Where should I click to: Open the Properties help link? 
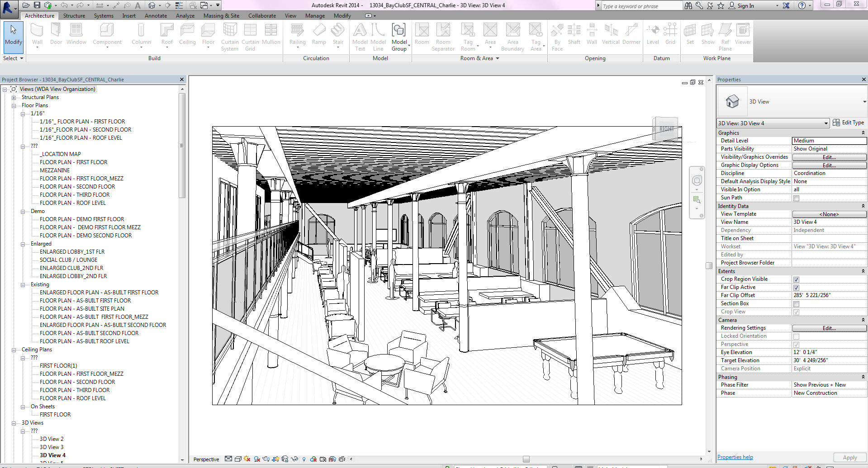[x=735, y=457]
